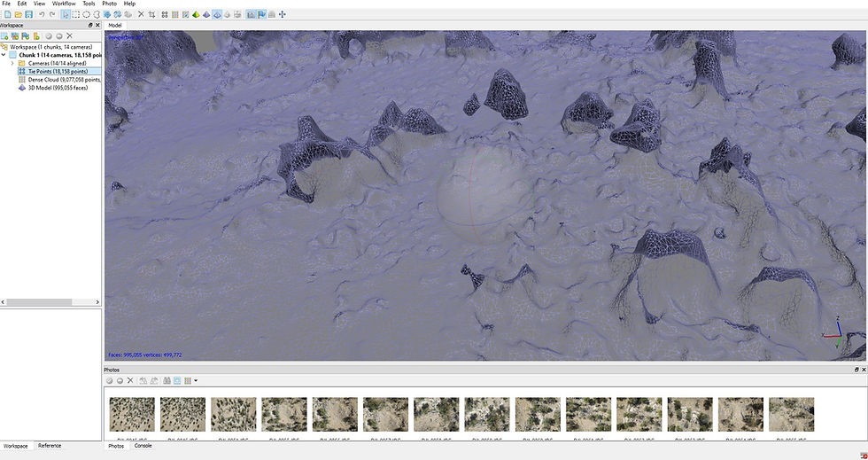Reset the view with the four-arrows icon
Image resolution: width=868 pixels, height=460 pixels.
(x=283, y=14)
